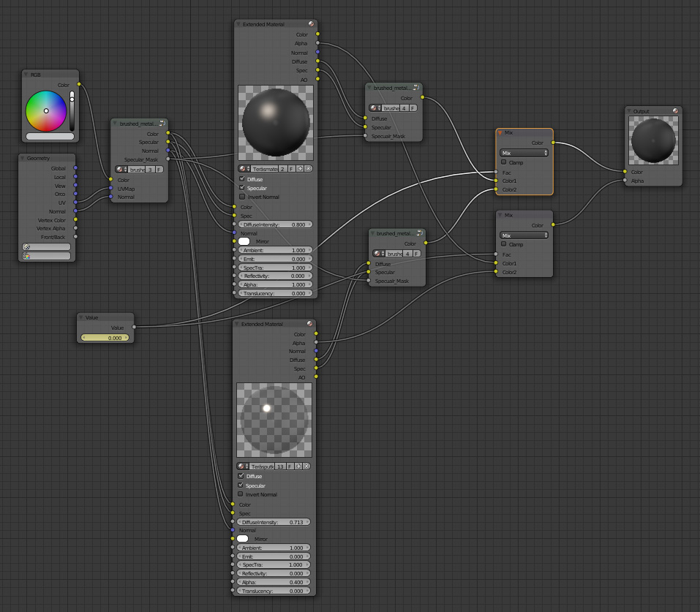Toggle the preview icon on the top Extended Material header

tap(311, 24)
